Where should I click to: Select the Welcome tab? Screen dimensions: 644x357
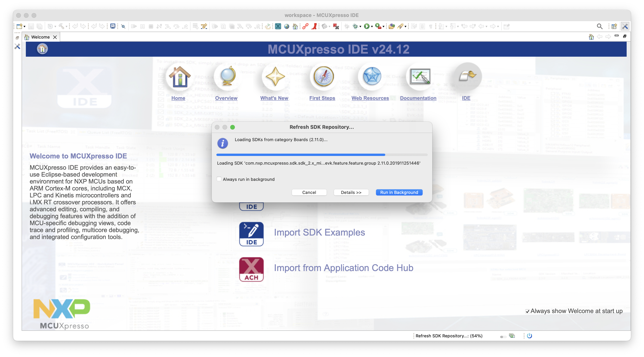coord(40,37)
